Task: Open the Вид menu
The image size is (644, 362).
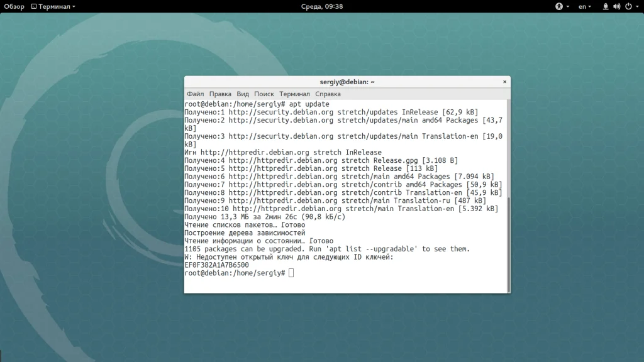Action: pos(243,94)
